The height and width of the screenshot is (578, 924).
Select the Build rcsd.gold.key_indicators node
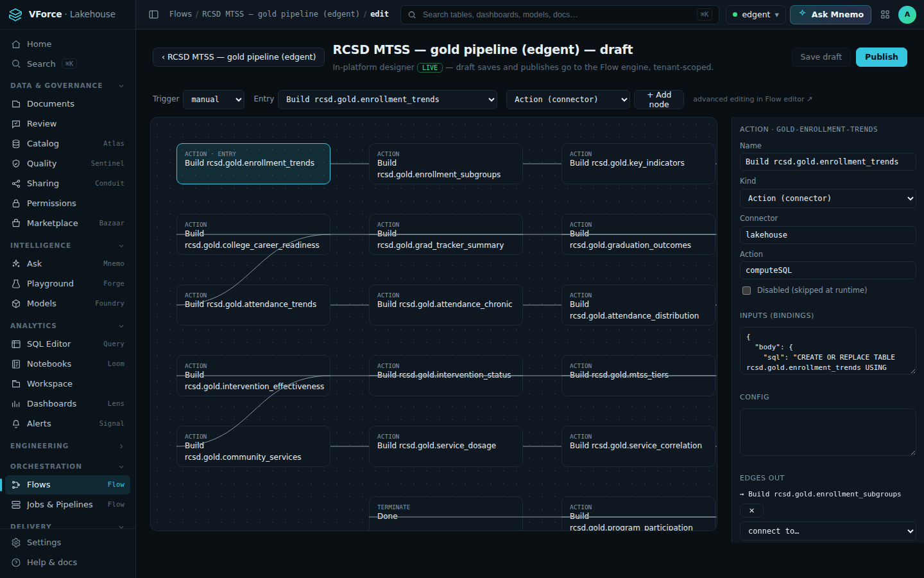point(638,164)
